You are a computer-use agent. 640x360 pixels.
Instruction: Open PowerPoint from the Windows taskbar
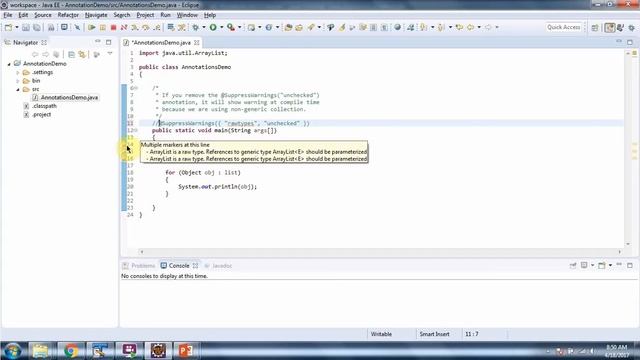[186, 351]
